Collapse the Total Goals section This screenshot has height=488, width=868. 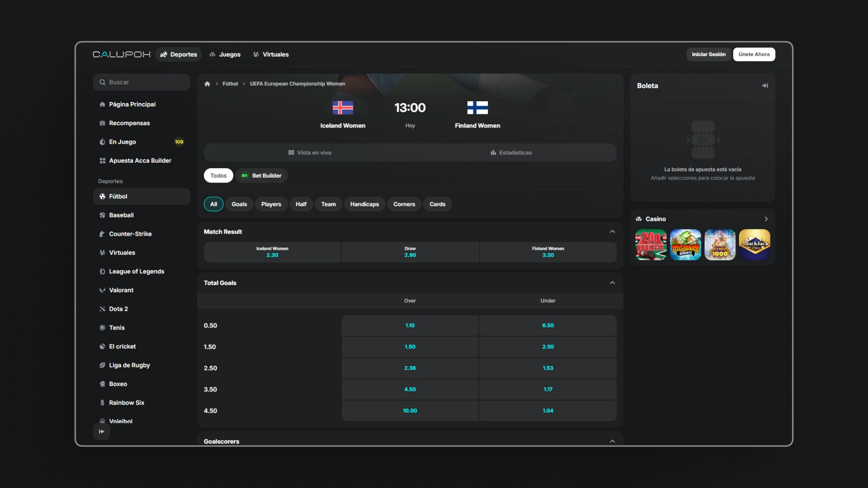612,283
